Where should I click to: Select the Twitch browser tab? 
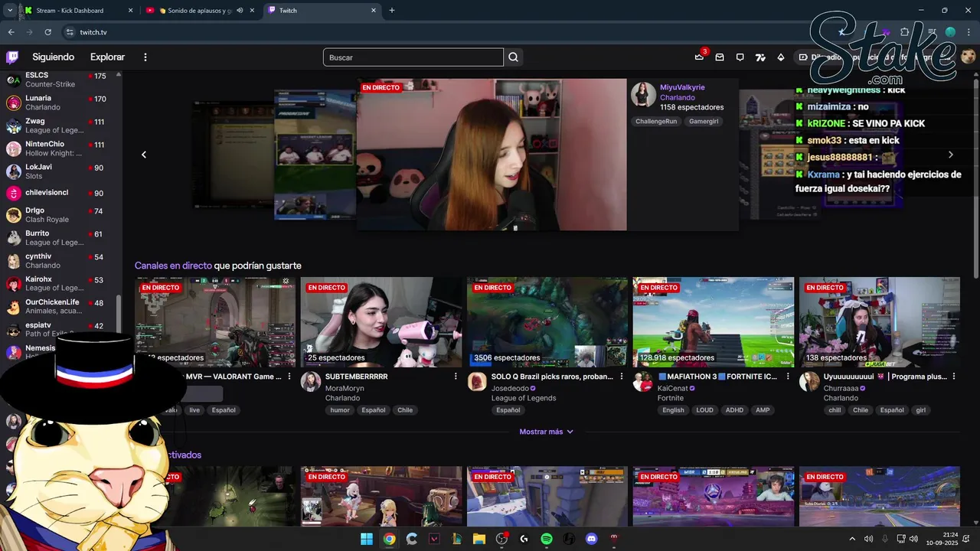coord(322,11)
